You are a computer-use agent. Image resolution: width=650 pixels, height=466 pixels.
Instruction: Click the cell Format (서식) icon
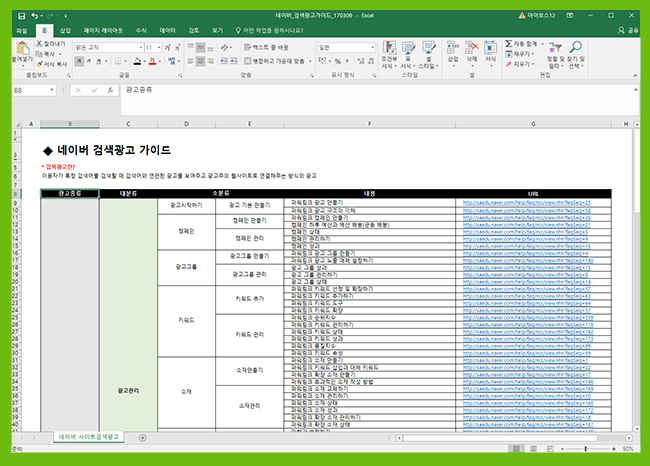click(x=490, y=48)
